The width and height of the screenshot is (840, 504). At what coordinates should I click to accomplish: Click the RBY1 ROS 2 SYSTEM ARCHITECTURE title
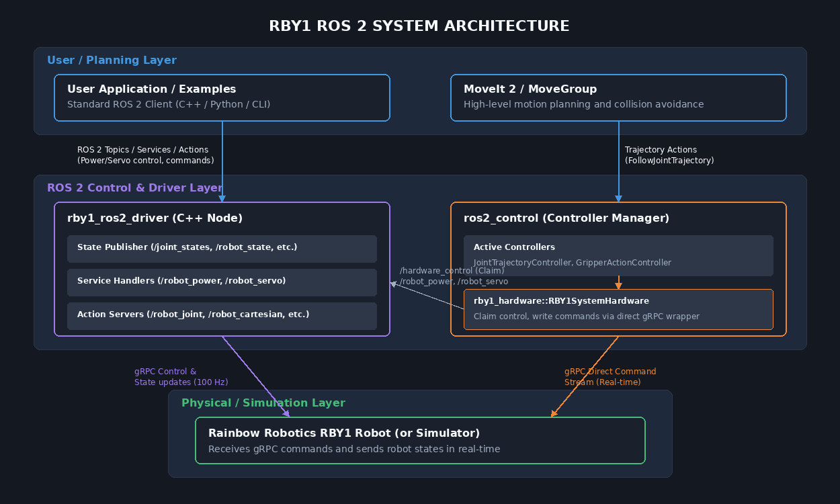(x=419, y=26)
